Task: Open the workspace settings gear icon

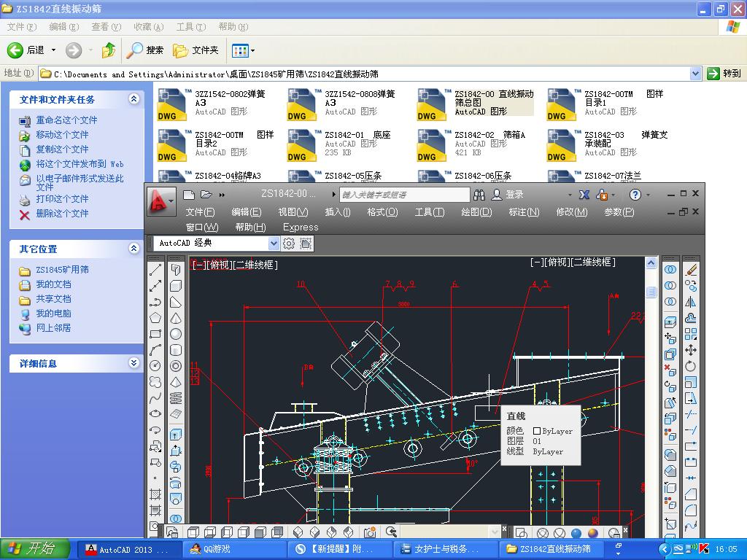Action: pos(289,244)
